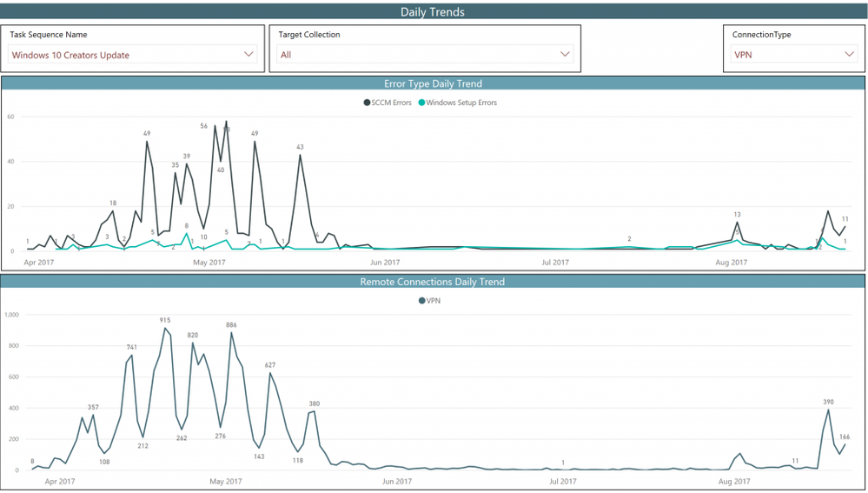Select the 'Windows 10 Creators Update' value

(70, 55)
